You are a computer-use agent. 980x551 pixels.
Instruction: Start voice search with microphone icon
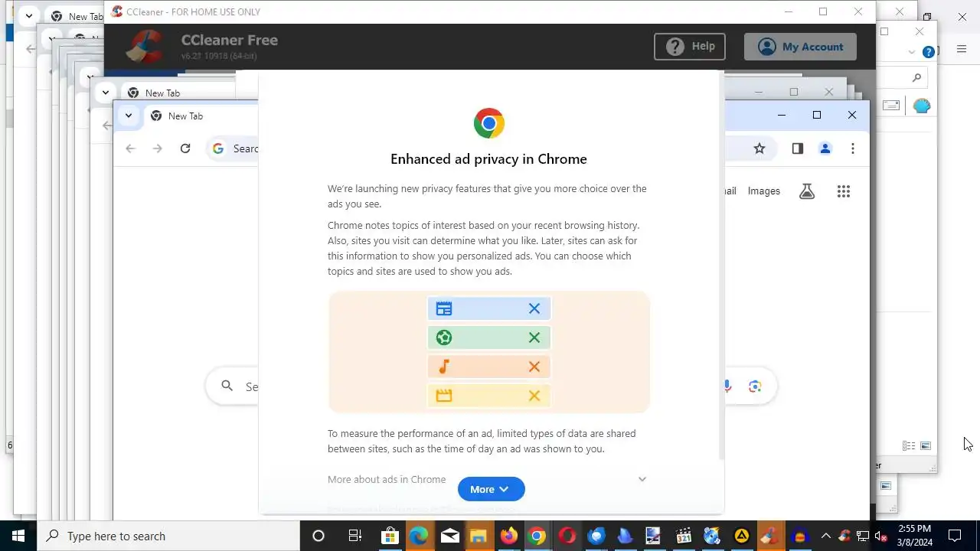click(727, 386)
